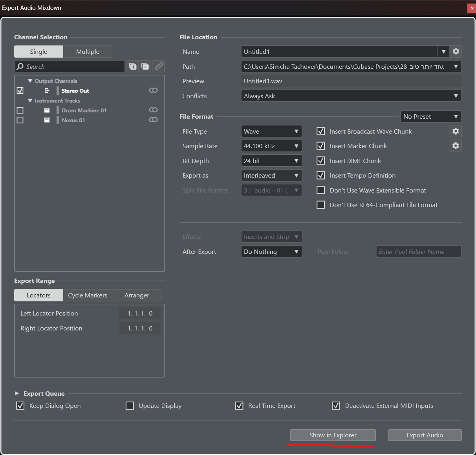The height and width of the screenshot is (455, 476).
Task: Open the Export as Interleaved dropdown
Action: pos(271,175)
